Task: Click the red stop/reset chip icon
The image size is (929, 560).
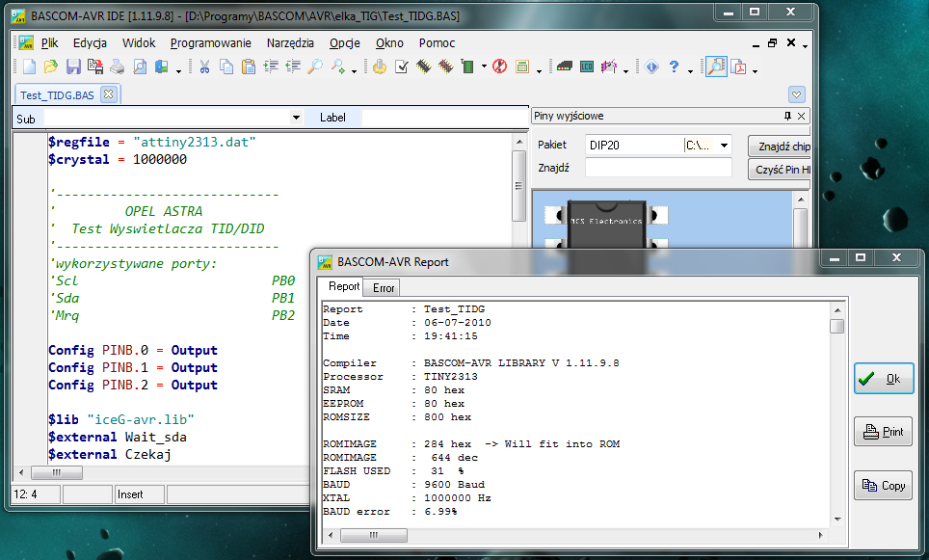Action: click(x=499, y=67)
